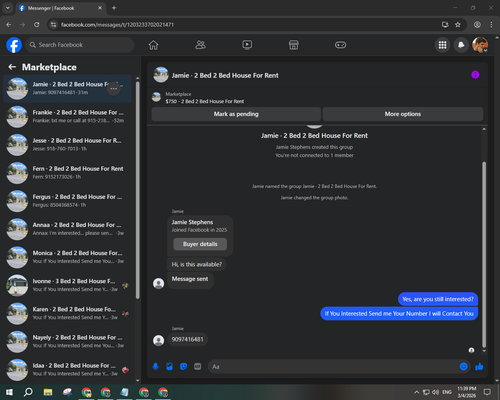Viewport: 500px width, 400px height.
Task: Open the notifications bell icon
Action: click(x=461, y=45)
